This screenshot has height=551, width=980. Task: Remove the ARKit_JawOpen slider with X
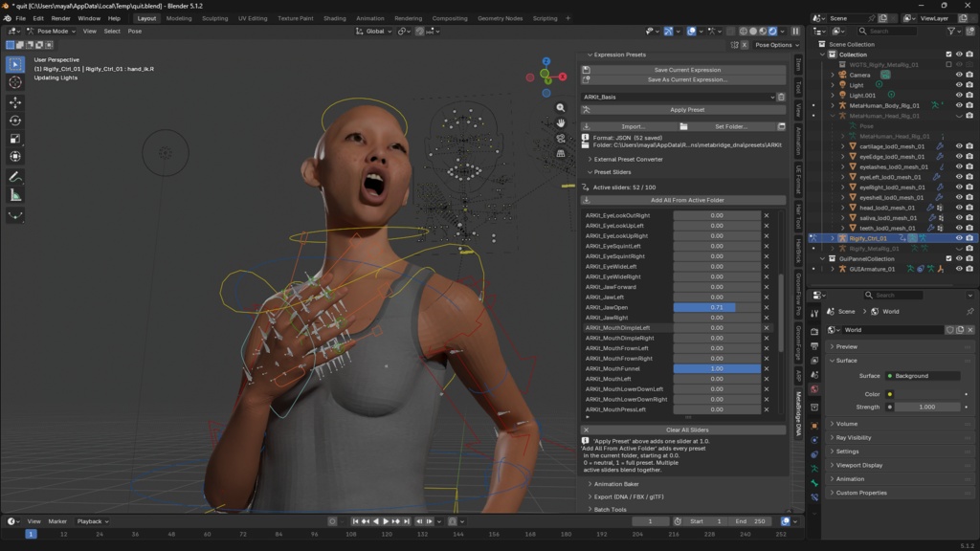[x=767, y=307]
